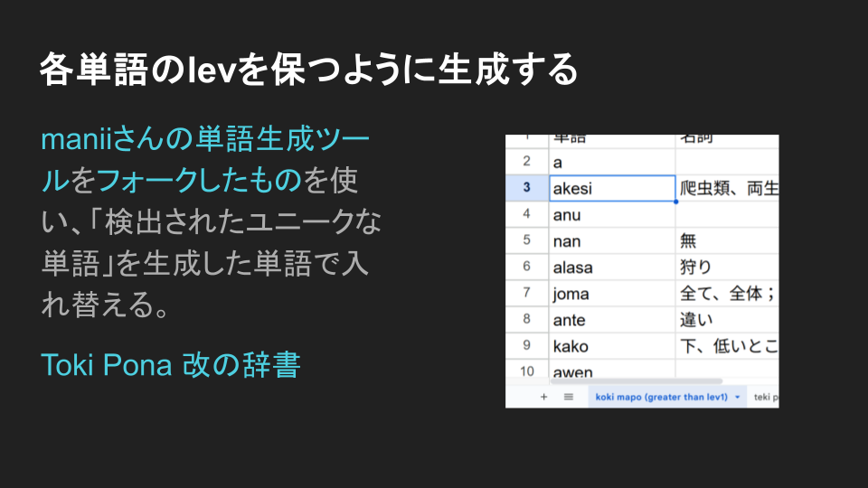Open the maniiさんの単語生成ツール link
Screen dimensions: 868x488
tap(204, 140)
